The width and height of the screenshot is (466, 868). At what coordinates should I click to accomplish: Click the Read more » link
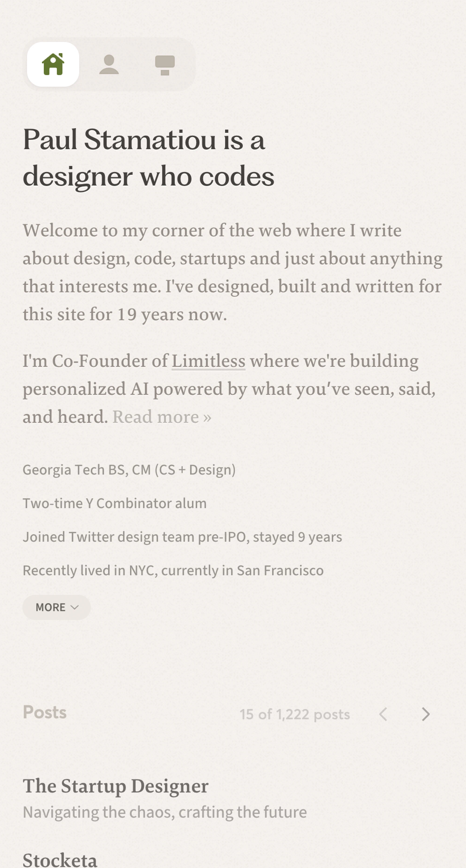162,417
